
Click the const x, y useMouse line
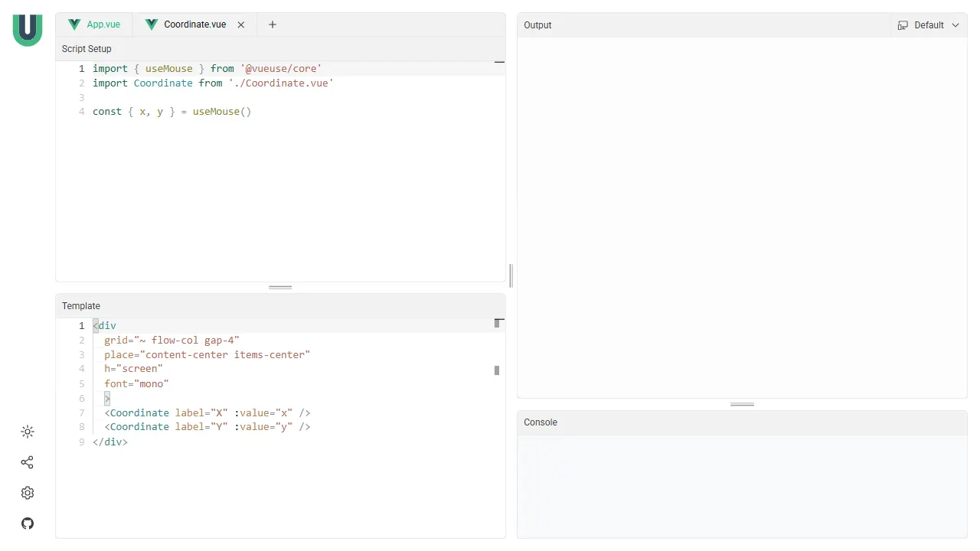point(171,112)
